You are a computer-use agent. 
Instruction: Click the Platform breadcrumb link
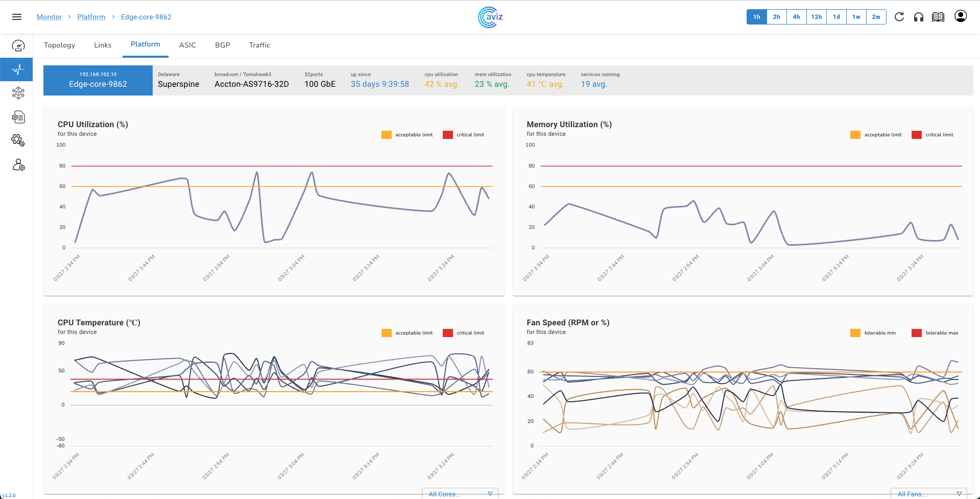[91, 17]
